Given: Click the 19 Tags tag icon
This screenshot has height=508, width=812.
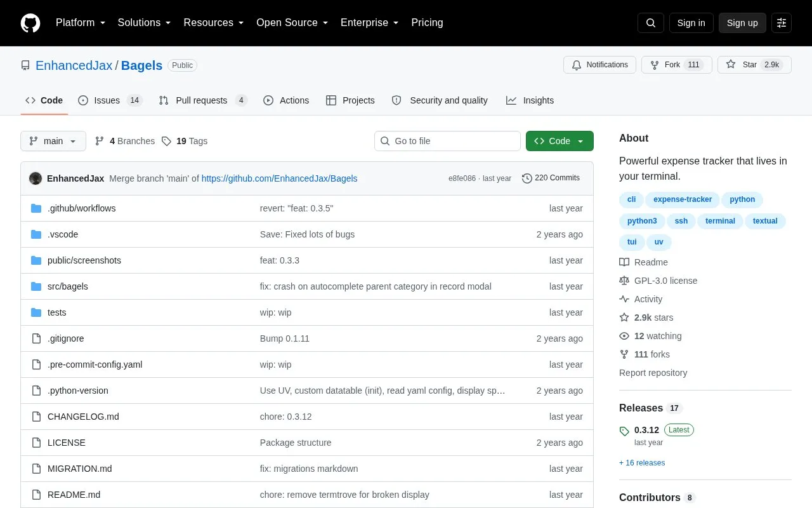Looking at the screenshot, I should tap(166, 141).
